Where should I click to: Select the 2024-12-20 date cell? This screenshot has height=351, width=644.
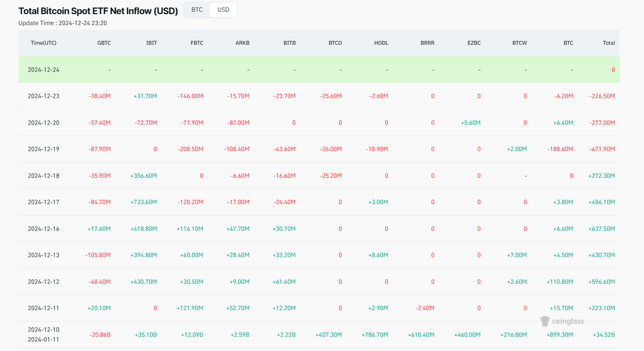point(44,123)
